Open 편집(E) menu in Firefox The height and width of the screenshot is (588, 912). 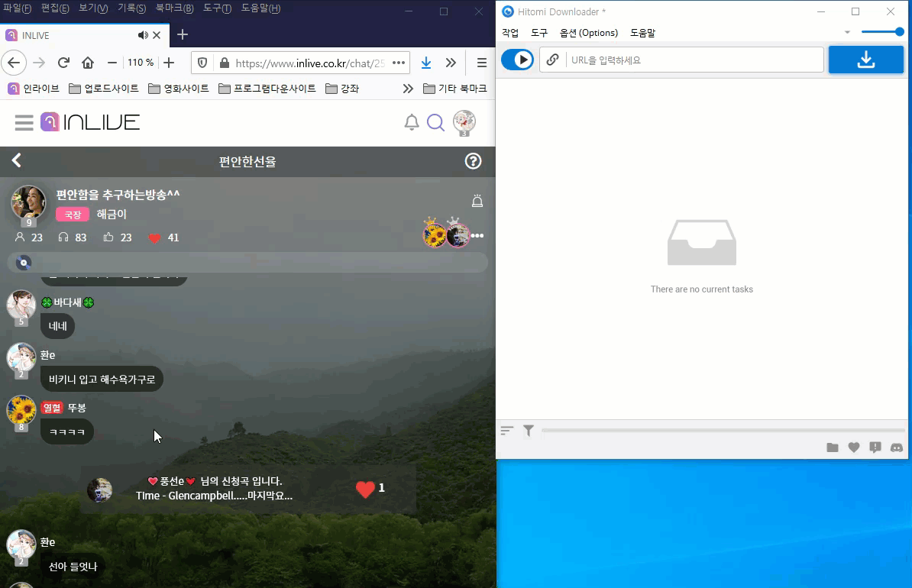[55, 8]
